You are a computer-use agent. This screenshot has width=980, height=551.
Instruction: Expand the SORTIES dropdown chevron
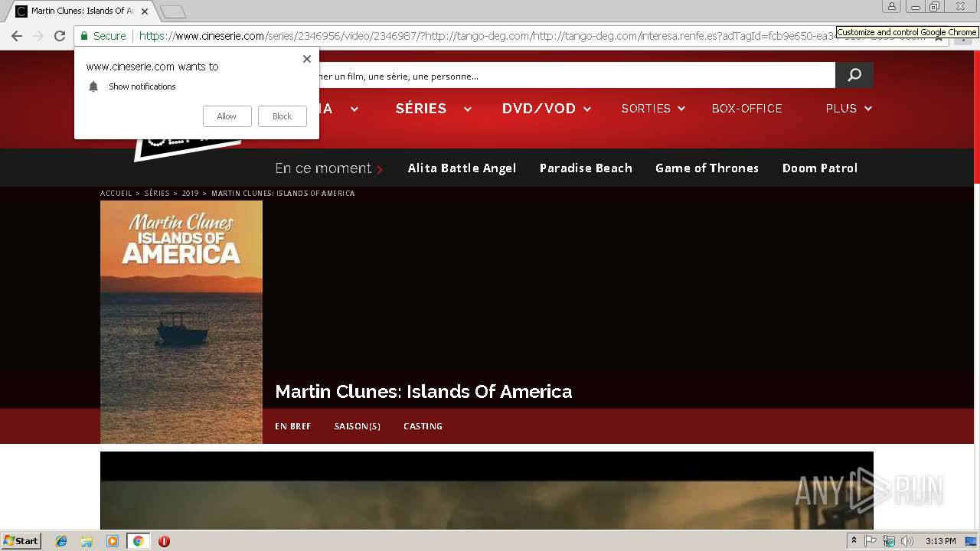[x=681, y=109]
